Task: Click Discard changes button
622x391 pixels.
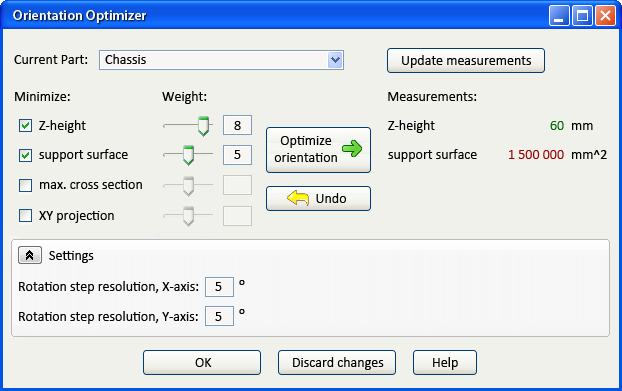Action: point(337,362)
